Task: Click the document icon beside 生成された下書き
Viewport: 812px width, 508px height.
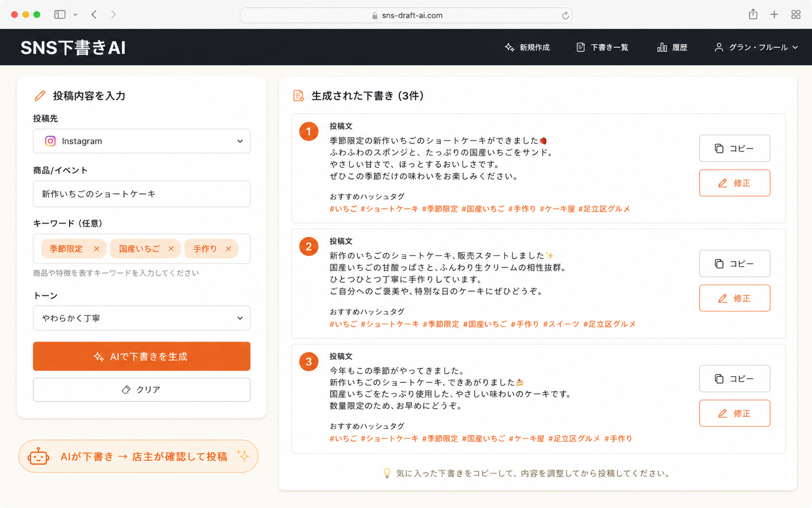Action: pos(298,96)
